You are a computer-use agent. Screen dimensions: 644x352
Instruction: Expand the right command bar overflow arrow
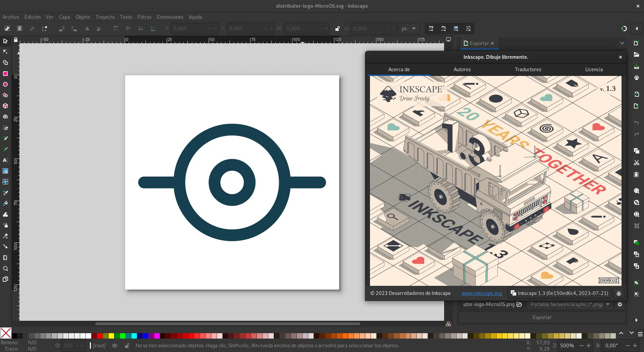point(637,320)
